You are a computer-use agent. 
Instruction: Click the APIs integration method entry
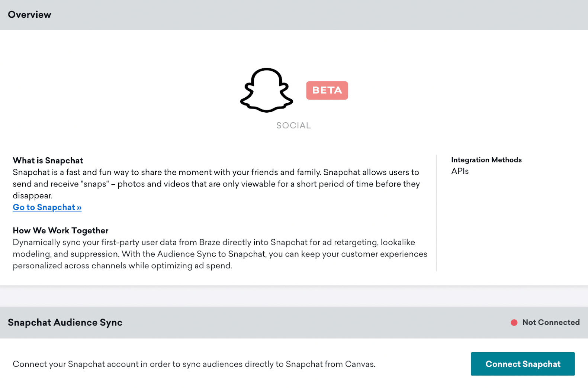(x=460, y=171)
